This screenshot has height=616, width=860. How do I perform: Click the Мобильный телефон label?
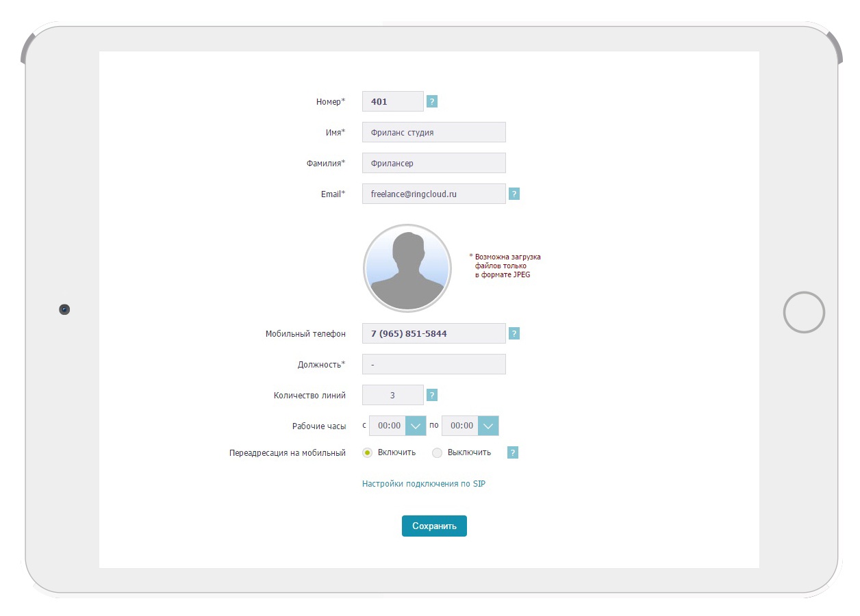pos(305,334)
